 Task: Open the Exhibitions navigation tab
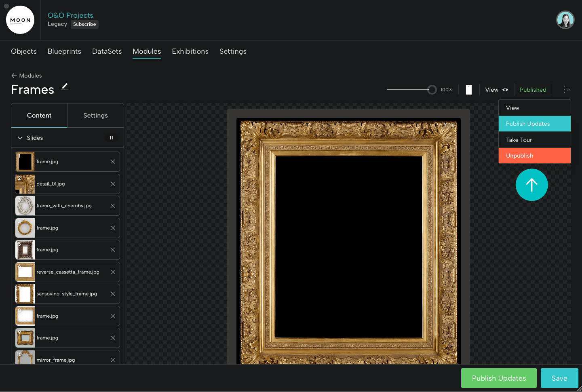click(x=190, y=51)
